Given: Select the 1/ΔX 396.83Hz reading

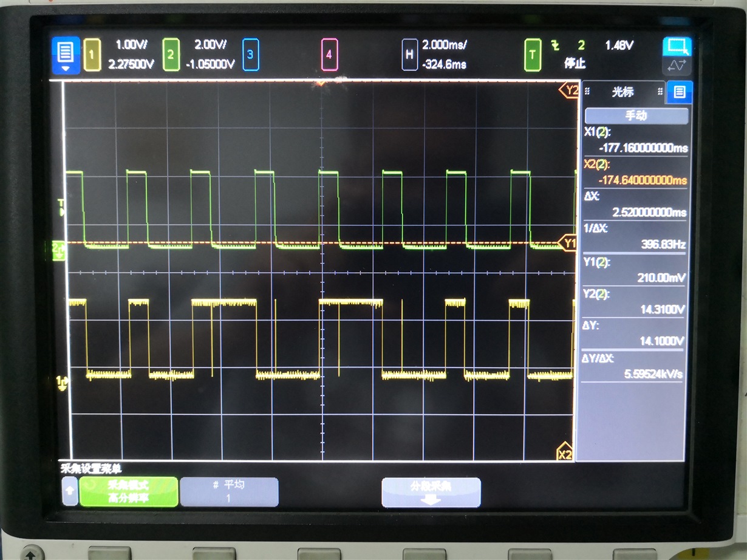Looking at the screenshot, I should [635, 237].
